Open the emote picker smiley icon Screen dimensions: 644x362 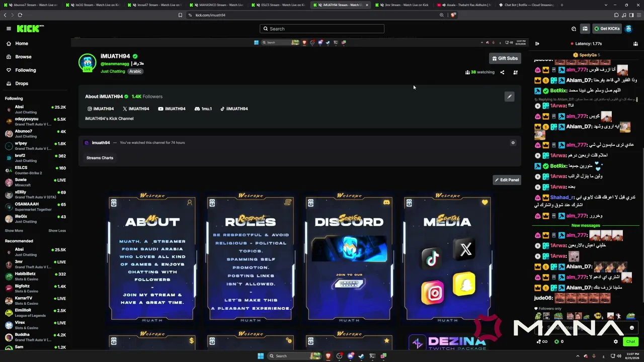point(632,328)
